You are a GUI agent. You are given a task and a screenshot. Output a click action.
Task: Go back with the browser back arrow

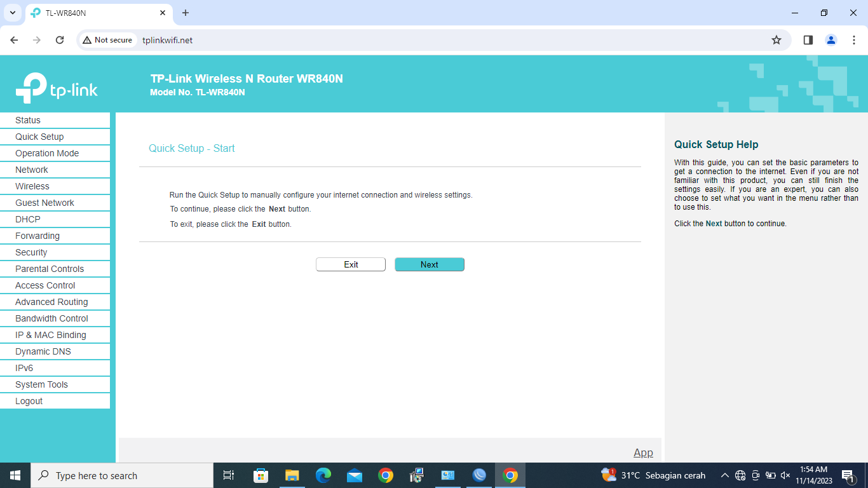(14, 40)
